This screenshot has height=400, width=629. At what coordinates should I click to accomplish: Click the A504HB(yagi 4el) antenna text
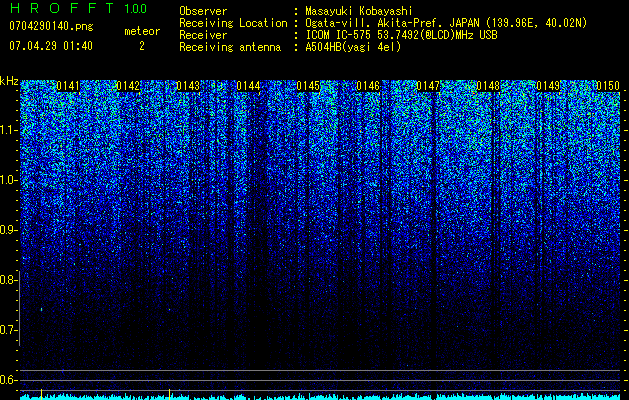pyautogui.click(x=353, y=47)
